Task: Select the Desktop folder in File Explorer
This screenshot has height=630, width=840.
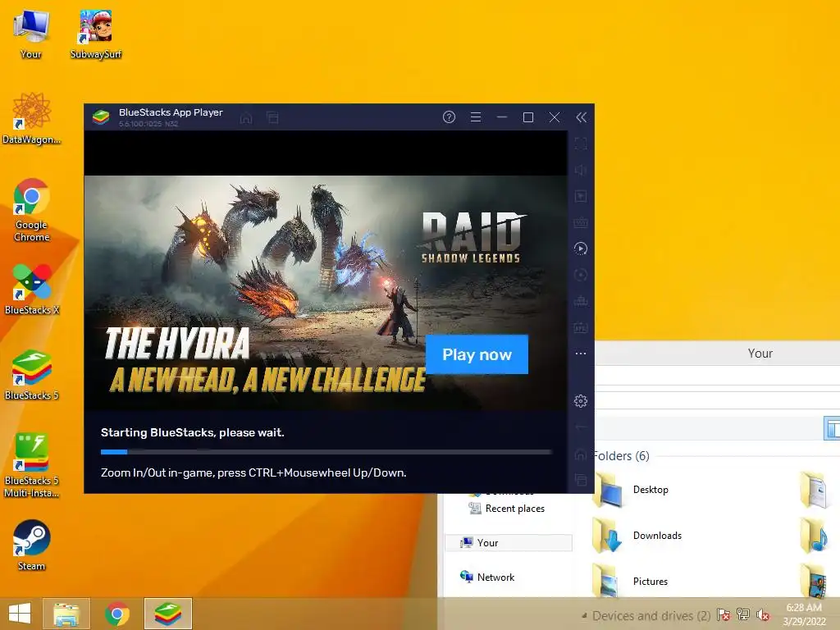Action: (631, 490)
